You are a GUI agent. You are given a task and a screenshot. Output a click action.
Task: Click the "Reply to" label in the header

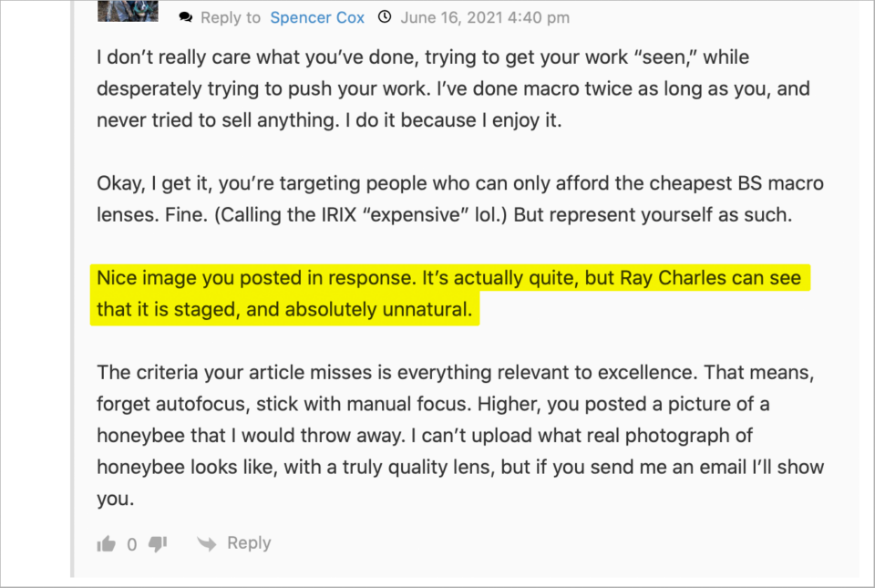point(231,17)
